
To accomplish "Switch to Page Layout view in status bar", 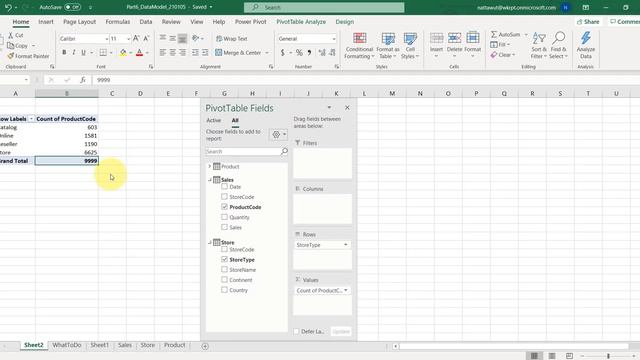I will pos(551,356).
